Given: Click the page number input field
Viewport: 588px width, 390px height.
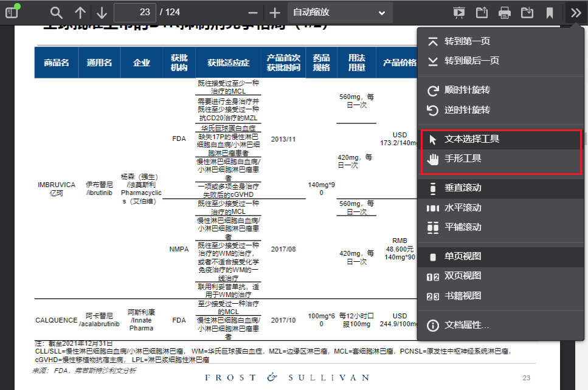Looking at the screenshot, I should point(136,12).
